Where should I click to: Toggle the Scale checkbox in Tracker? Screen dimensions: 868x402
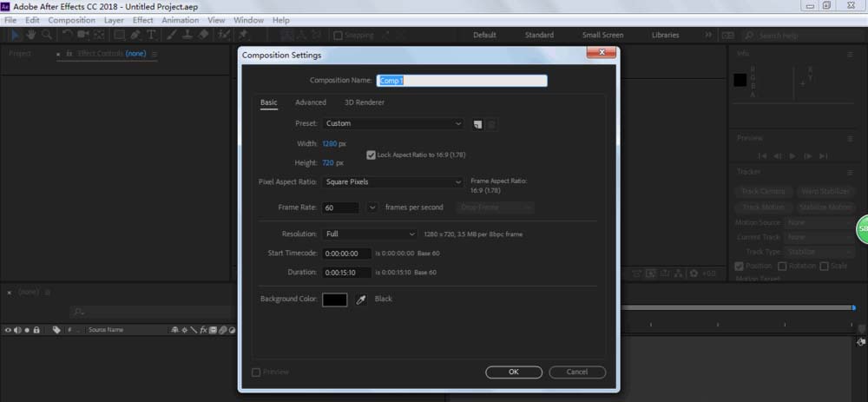click(x=825, y=267)
